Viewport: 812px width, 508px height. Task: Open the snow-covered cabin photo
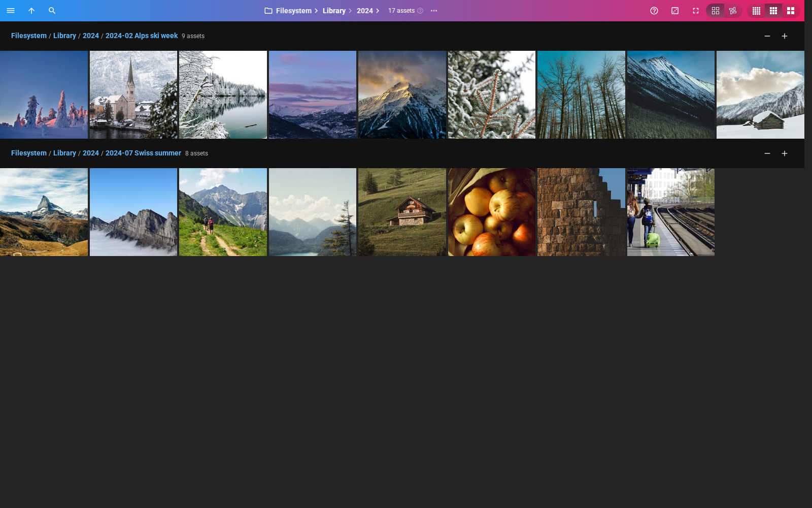[x=760, y=94]
